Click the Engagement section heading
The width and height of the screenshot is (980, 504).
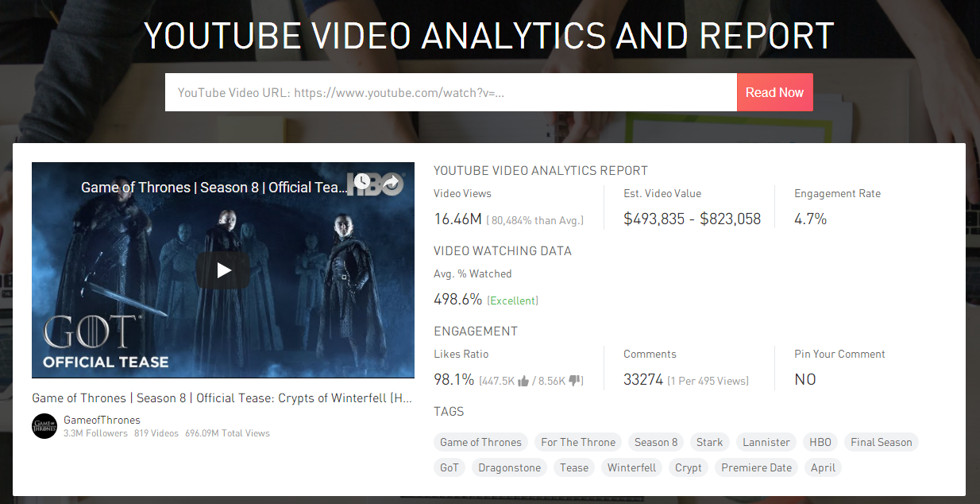[x=476, y=331]
